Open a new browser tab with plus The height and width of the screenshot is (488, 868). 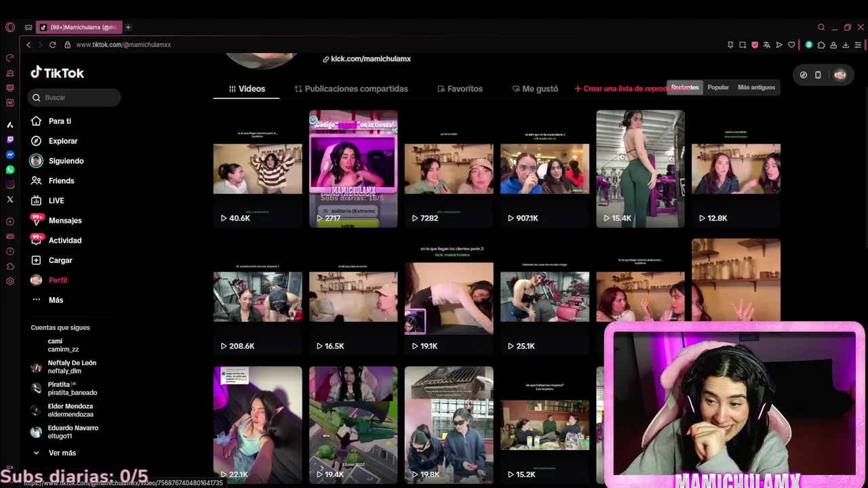tap(127, 27)
